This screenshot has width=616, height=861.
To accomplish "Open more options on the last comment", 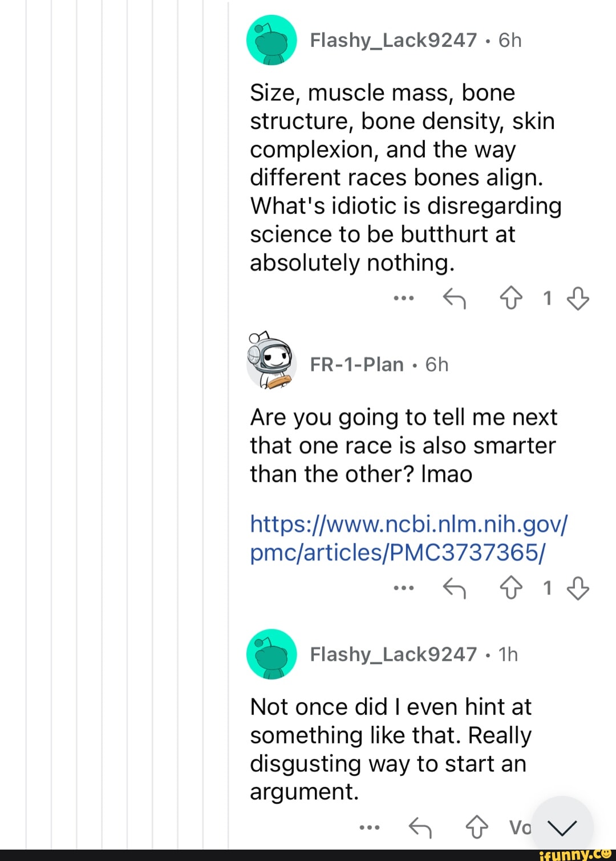I will pos(370,827).
